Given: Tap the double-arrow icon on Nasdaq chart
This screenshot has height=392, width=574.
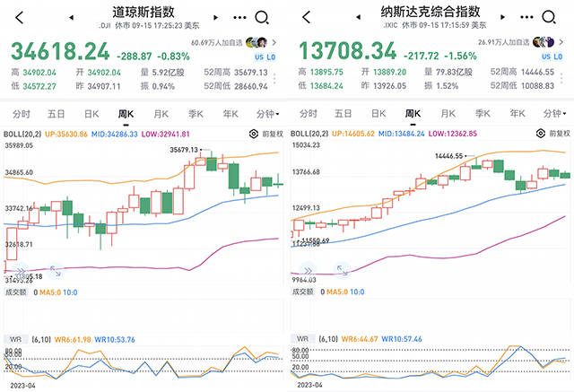Looking at the screenshot, I should click(308, 271).
